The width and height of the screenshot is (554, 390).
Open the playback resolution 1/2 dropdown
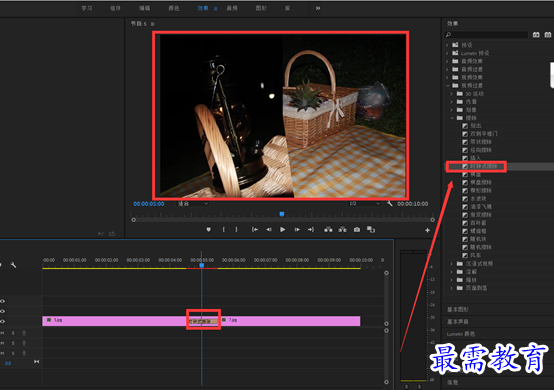pyautogui.click(x=364, y=203)
